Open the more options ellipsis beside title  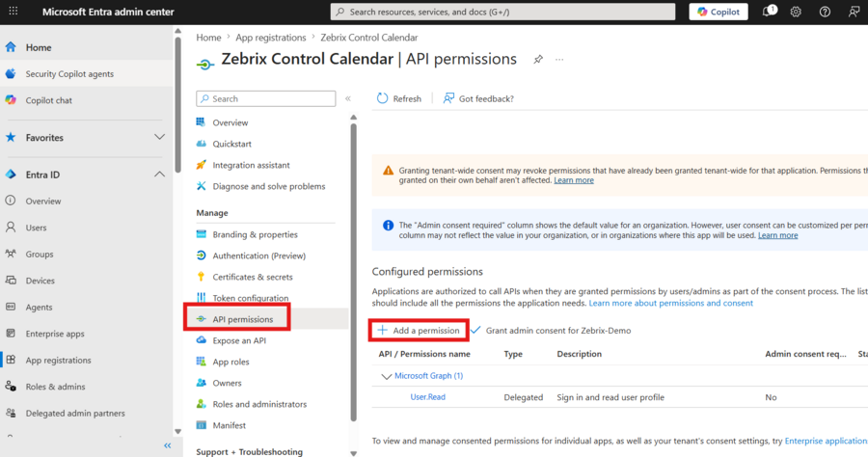[559, 59]
